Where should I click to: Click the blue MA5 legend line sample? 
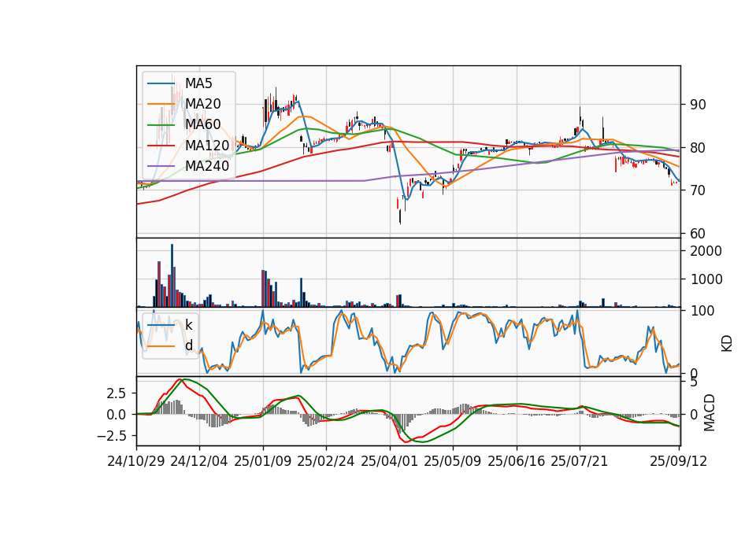(161, 84)
